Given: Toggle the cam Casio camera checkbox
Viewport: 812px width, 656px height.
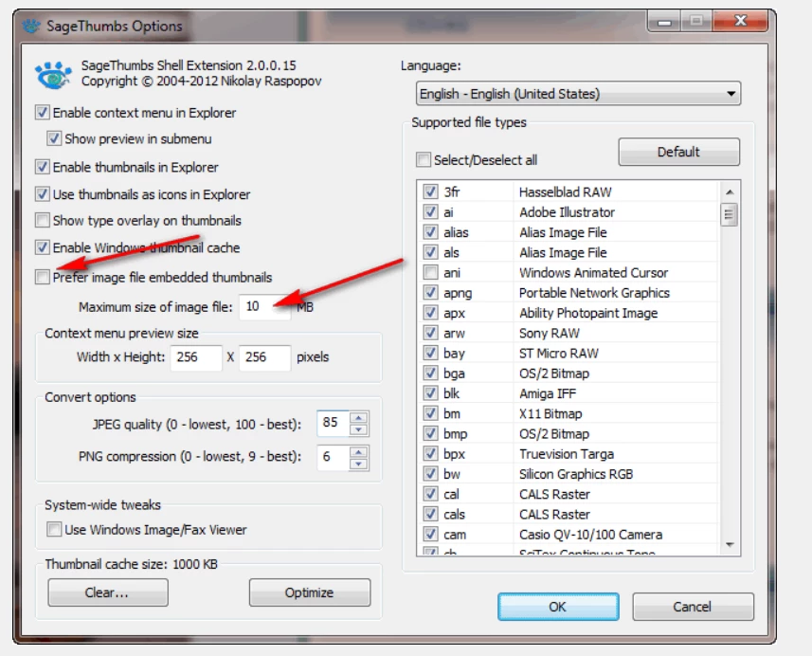Looking at the screenshot, I should click(x=430, y=535).
